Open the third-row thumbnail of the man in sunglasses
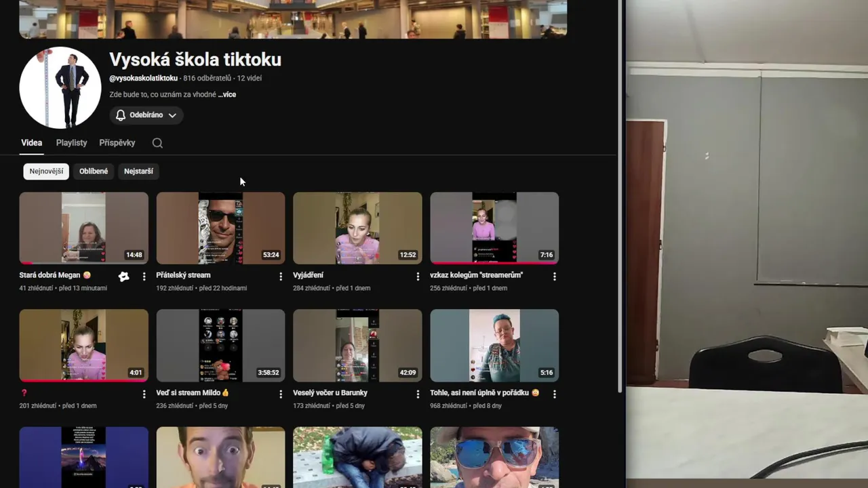The height and width of the screenshot is (488, 868). [x=494, y=457]
